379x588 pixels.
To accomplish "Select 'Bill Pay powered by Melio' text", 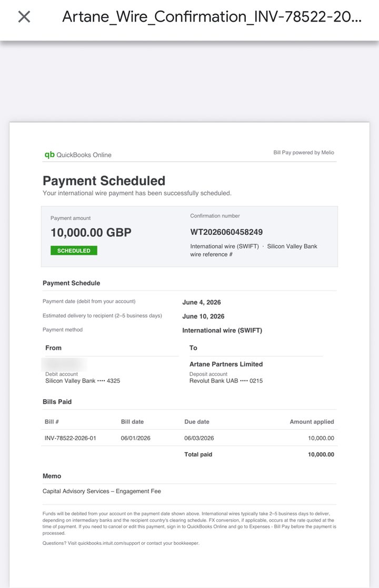I will click(x=304, y=153).
